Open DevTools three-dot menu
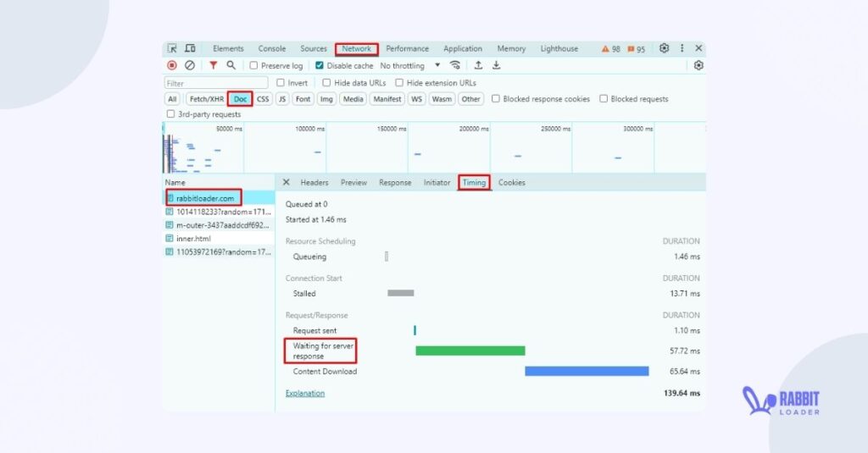This screenshot has width=868, height=453. click(x=682, y=48)
